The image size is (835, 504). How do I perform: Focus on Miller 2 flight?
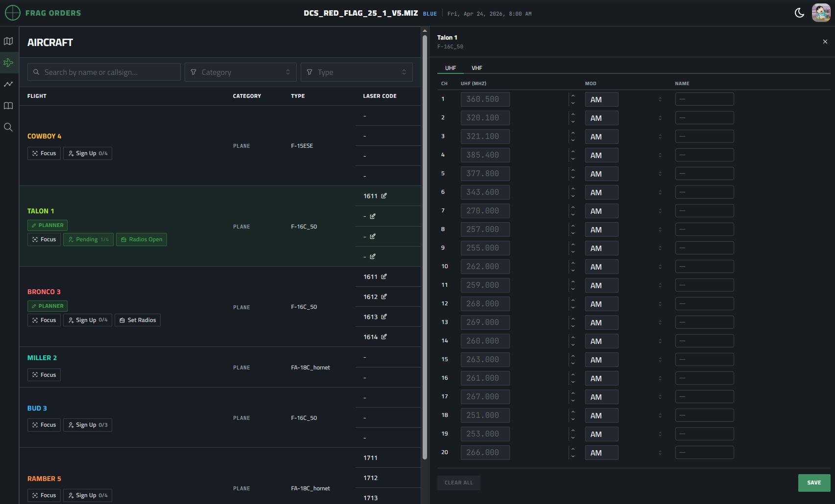pyautogui.click(x=44, y=375)
